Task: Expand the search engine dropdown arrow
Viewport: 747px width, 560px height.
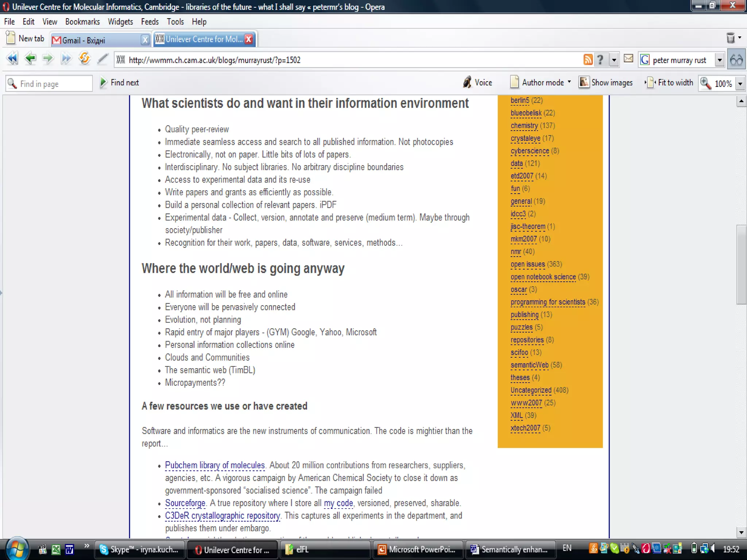Action: [x=719, y=60]
